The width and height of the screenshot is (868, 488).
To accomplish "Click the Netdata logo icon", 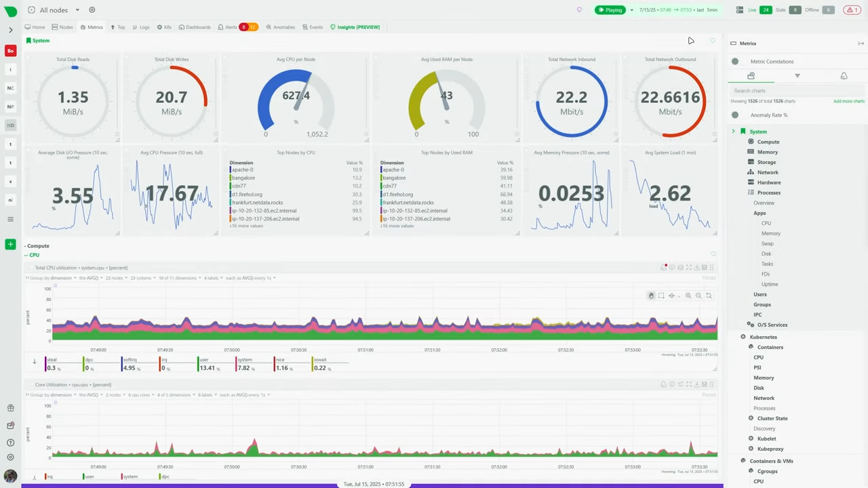I will click(x=10, y=10).
